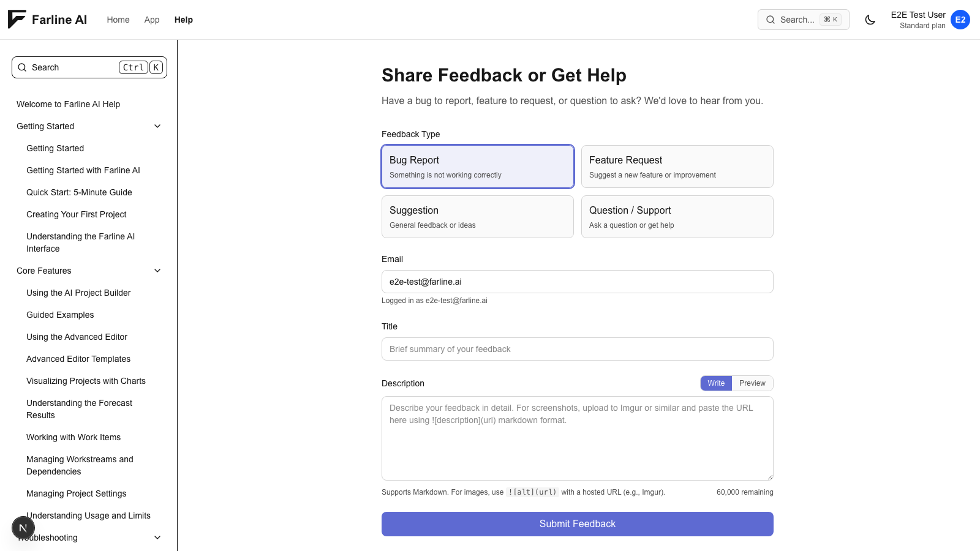The width and height of the screenshot is (980, 551).
Task: Expand the Troubleshooting section chevron
Action: point(157,538)
